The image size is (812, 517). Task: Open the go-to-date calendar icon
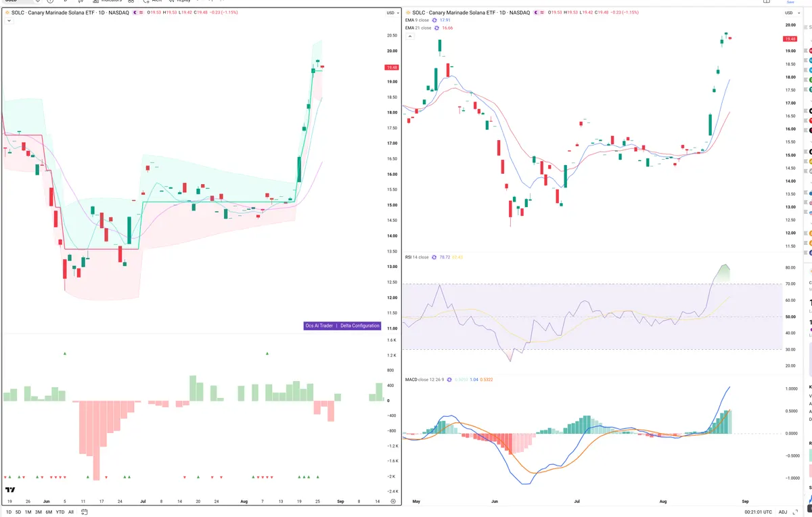point(83,512)
